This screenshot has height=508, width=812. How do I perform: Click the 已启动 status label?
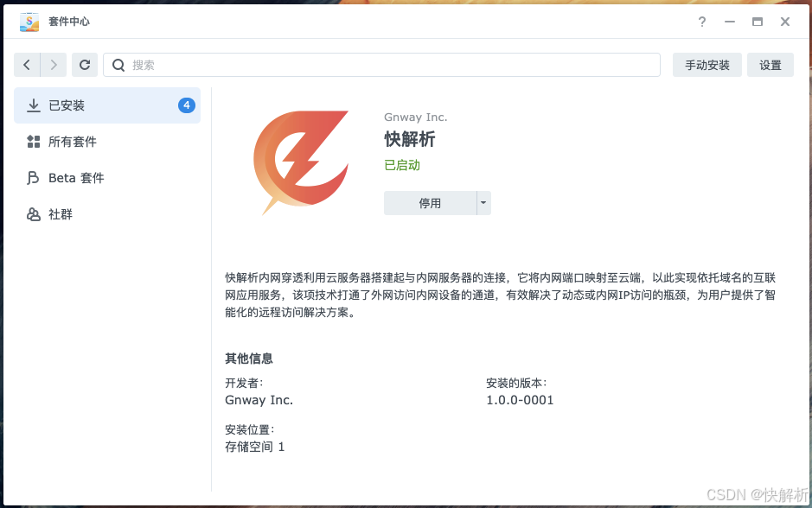401,165
